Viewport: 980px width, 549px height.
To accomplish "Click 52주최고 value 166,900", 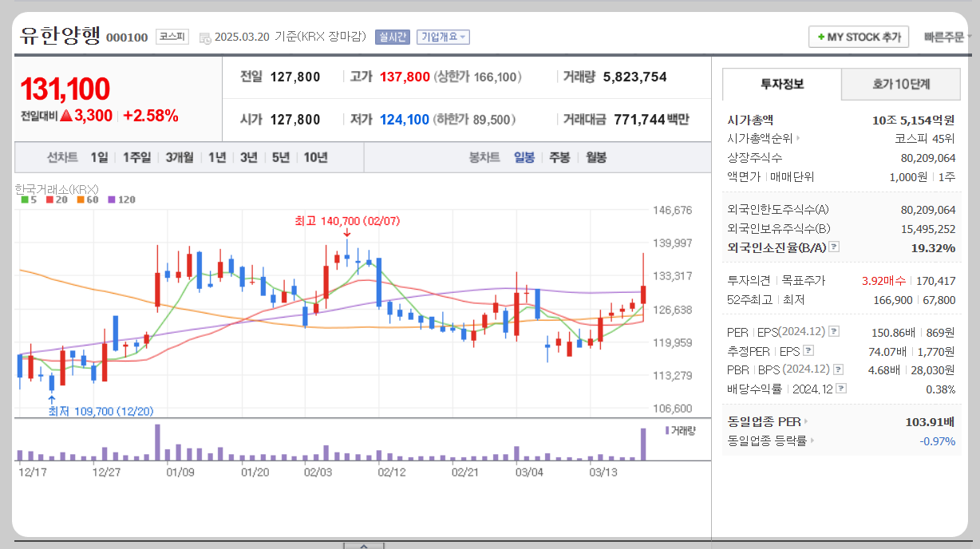I will [894, 300].
